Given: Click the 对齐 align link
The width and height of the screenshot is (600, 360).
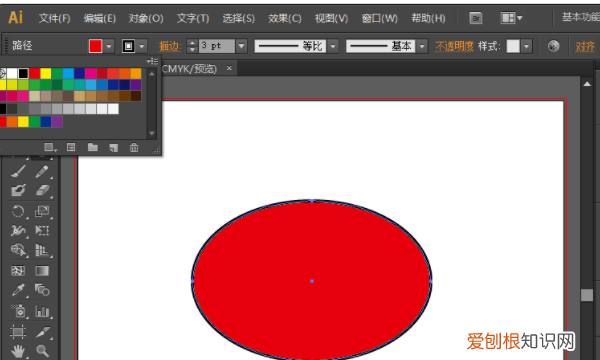Looking at the screenshot, I should tap(585, 47).
